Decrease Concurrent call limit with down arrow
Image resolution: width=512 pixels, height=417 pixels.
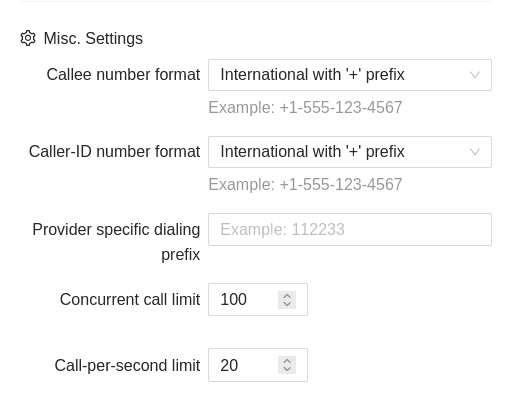287,304
